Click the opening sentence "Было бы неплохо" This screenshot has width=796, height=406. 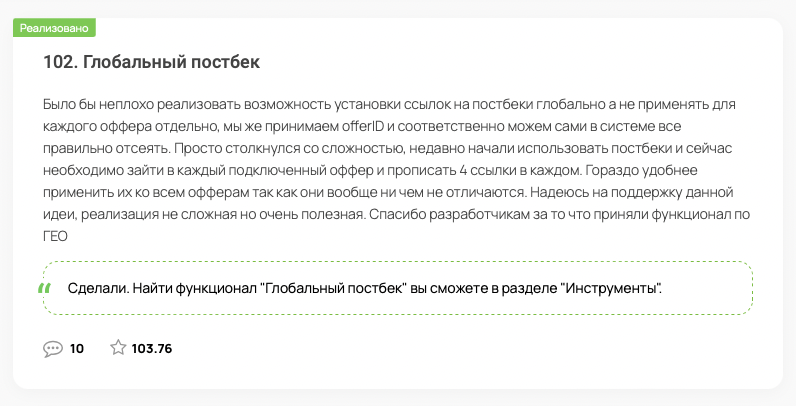tap(98, 105)
